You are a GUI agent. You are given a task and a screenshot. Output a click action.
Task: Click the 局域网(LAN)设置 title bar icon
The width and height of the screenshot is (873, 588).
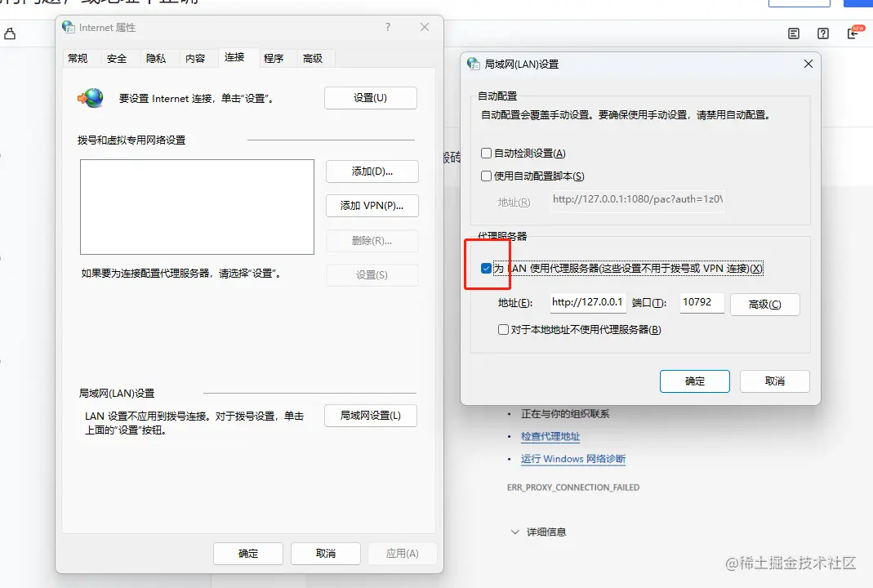[473, 64]
